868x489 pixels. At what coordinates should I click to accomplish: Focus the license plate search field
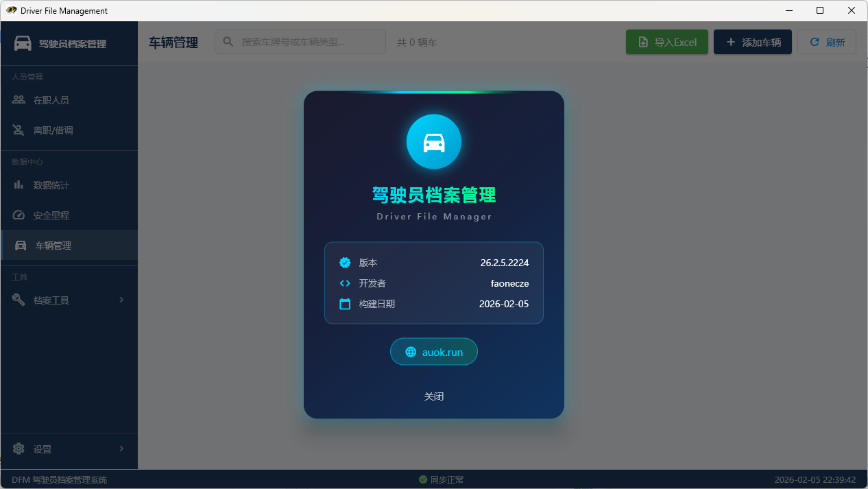(x=309, y=42)
